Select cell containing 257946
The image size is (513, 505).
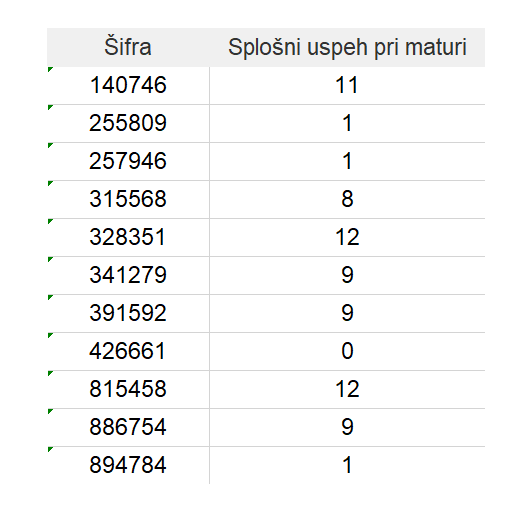128,161
